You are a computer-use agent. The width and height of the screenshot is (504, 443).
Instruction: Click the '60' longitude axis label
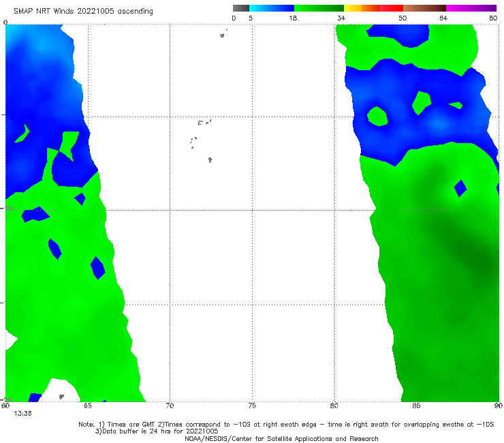point(5,406)
